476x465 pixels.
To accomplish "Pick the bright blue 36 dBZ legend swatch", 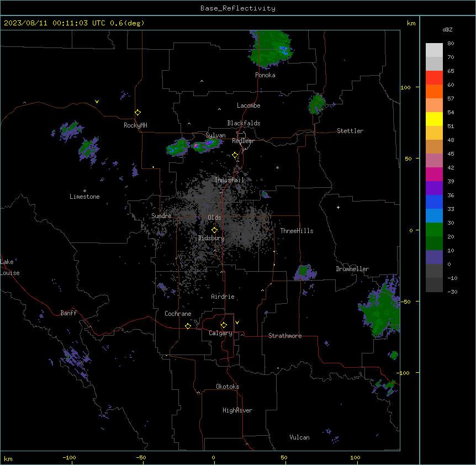I will [x=434, y=202].
